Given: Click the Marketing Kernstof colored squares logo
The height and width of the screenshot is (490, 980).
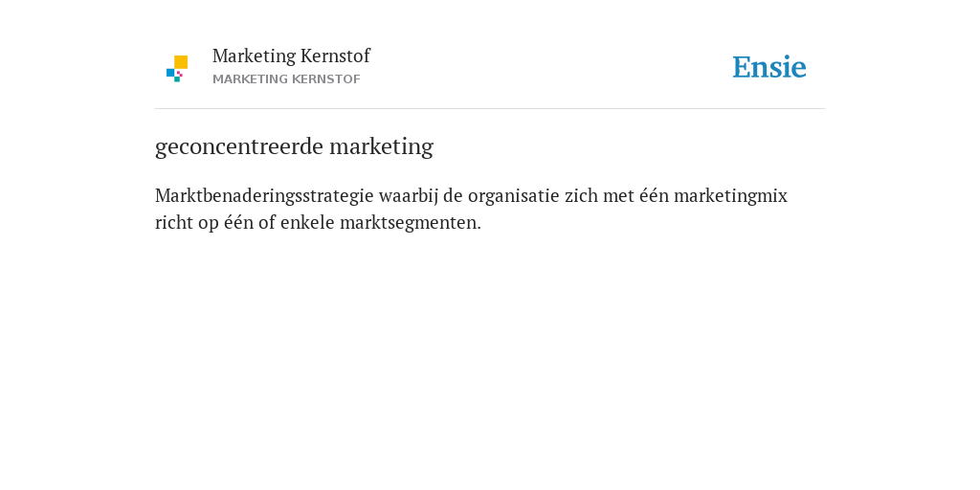Looking at the screenshot, I should pos(177,69).
